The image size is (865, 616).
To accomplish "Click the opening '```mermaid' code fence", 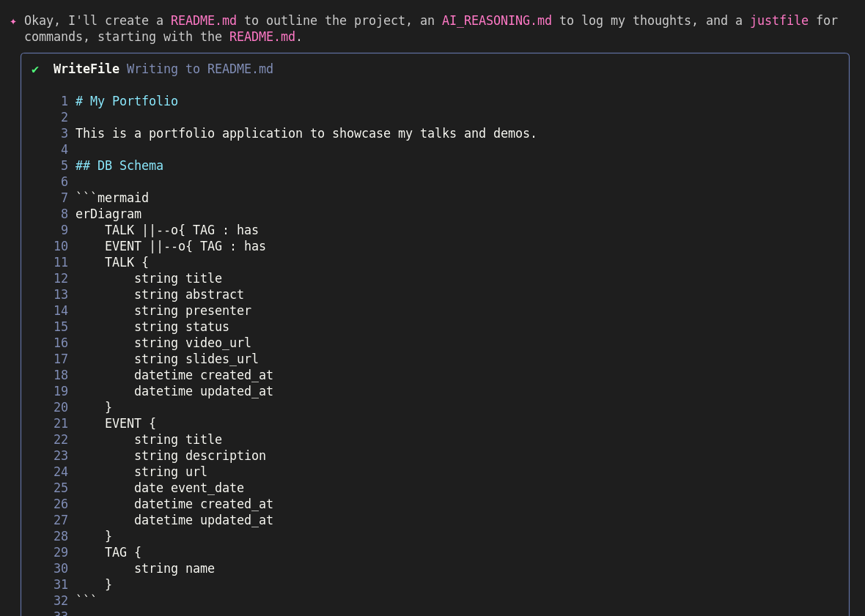I will [111, 198].
